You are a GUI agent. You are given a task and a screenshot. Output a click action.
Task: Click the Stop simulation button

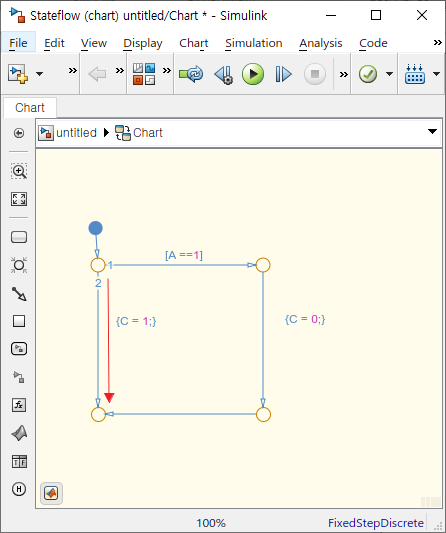coord(315,74)
